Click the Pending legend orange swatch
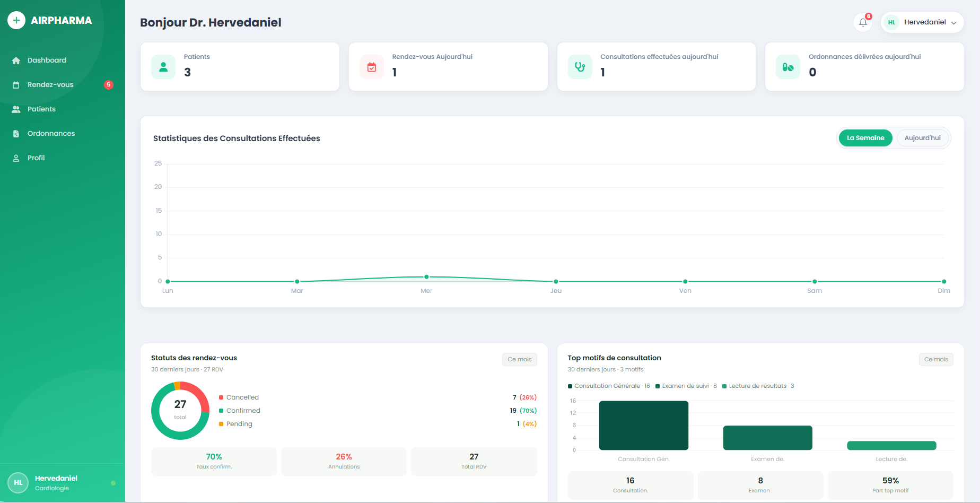Viewport: 980px width, 503px height. (x=221, y=424)
